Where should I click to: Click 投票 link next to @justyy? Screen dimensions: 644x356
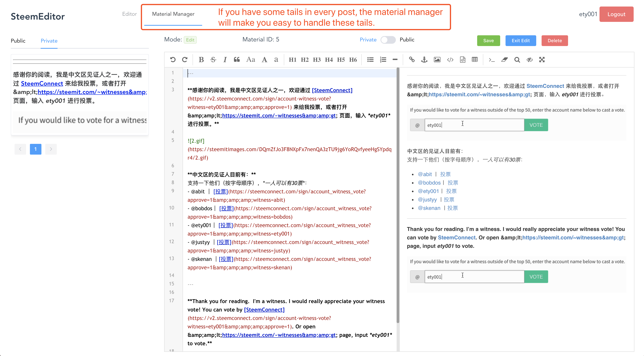[449, 199]
